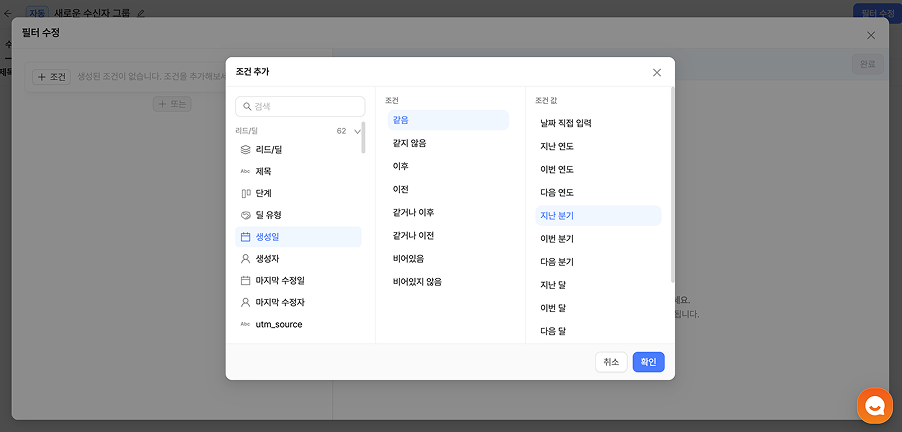Select the 마지막 수정일 field
The image size is (902, 432).
tap(298, 281)
